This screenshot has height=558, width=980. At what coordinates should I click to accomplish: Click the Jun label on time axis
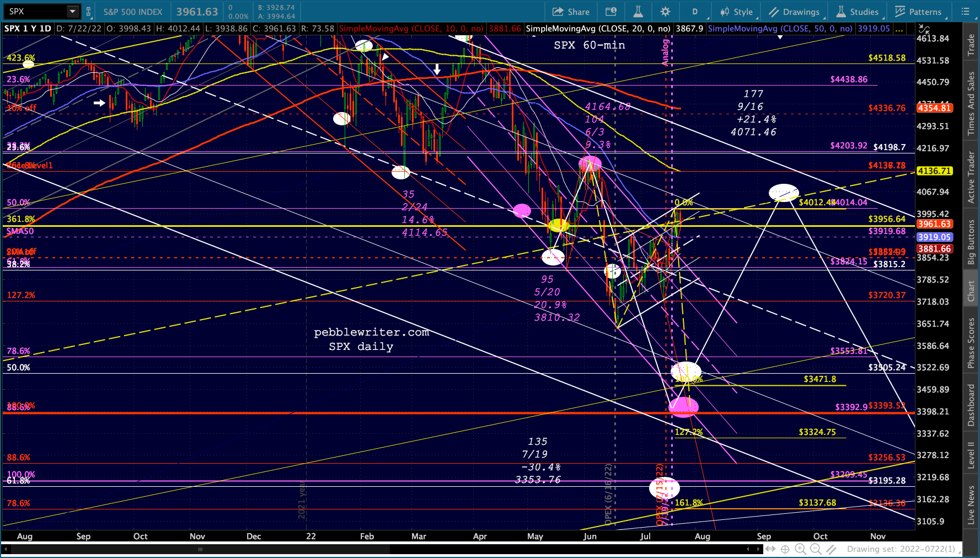590,536
